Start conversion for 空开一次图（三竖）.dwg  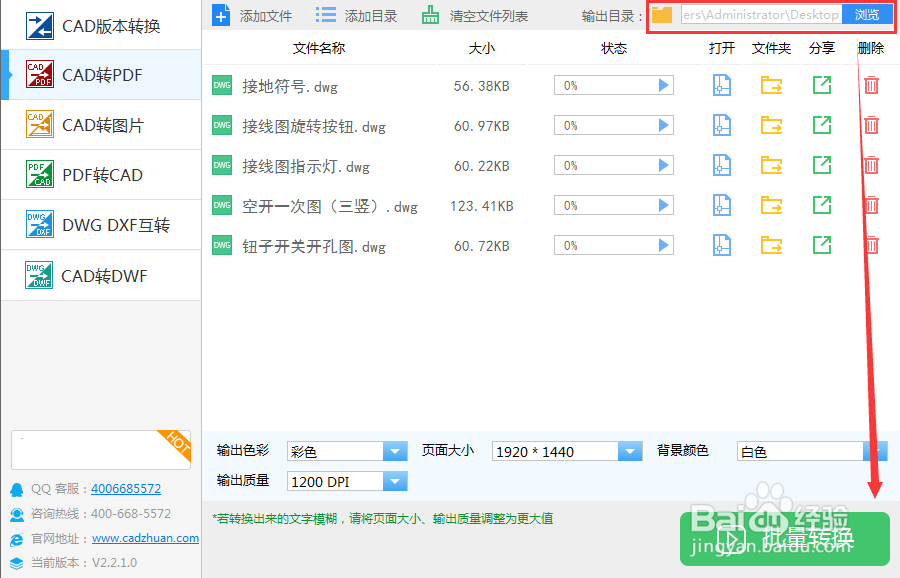[662, 204]
